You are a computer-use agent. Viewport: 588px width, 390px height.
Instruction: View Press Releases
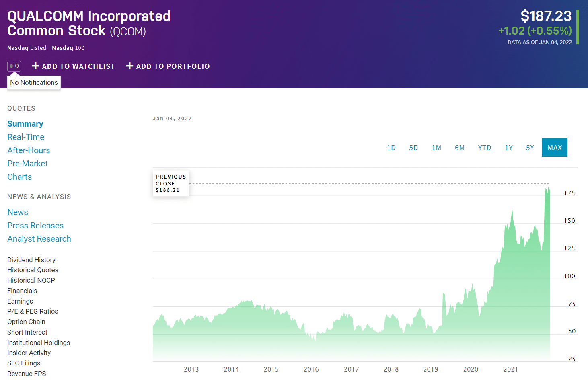click(35, 226)
